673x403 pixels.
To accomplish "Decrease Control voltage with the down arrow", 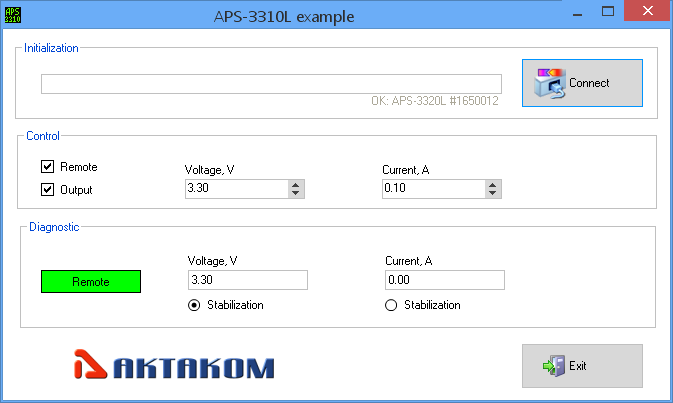I will coord(295,194).
